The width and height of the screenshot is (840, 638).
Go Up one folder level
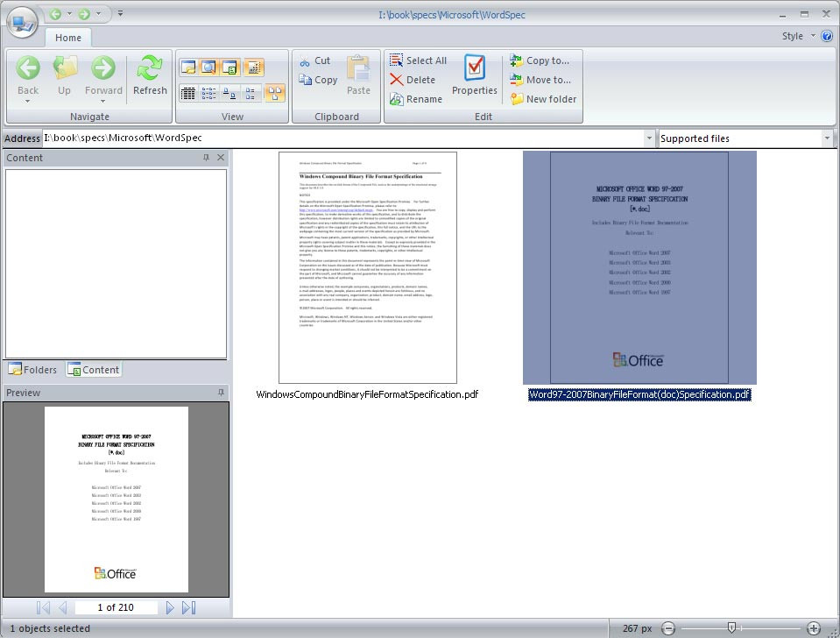coord(64,75)
